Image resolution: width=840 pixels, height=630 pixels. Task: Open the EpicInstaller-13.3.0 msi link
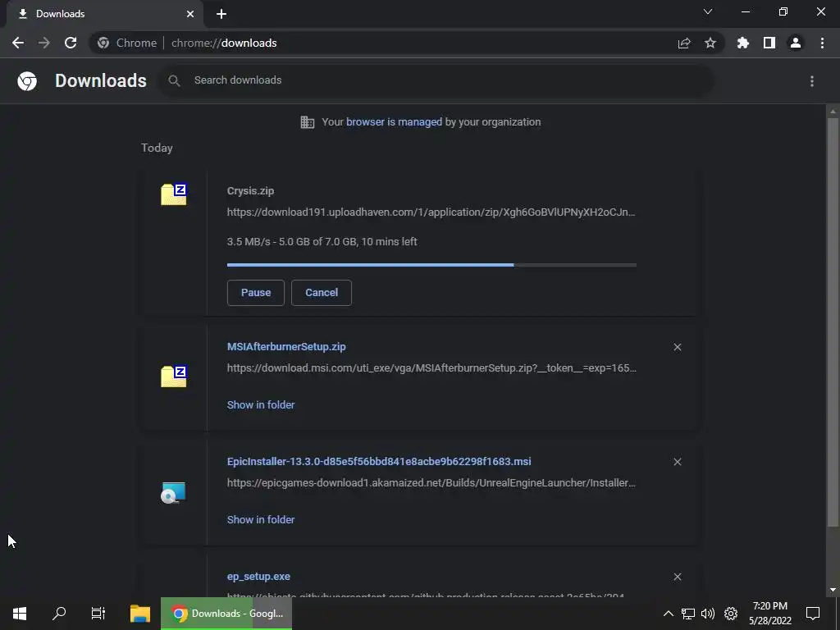(x=379, y=461)
